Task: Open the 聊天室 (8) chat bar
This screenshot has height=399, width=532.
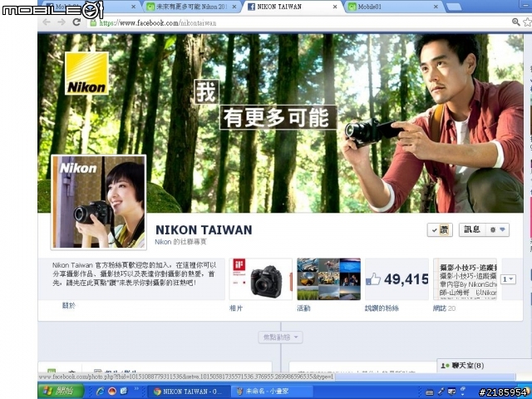Action: (484, 366)
